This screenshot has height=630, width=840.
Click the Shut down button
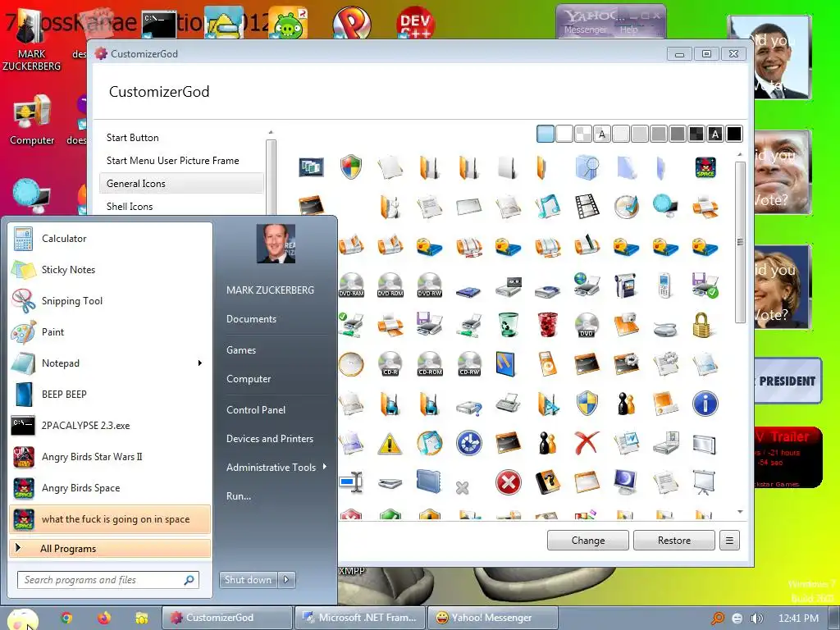[248, 580]
